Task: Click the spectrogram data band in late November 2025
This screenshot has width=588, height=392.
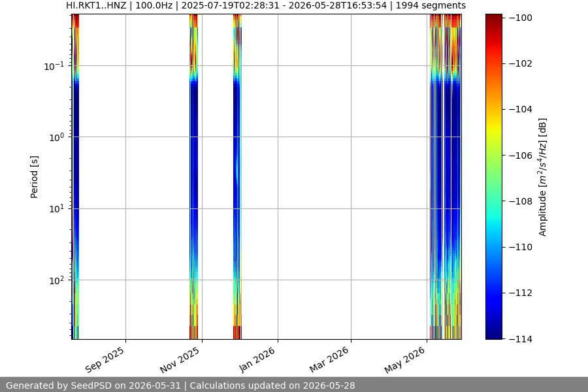Action: tap(237, 177)
